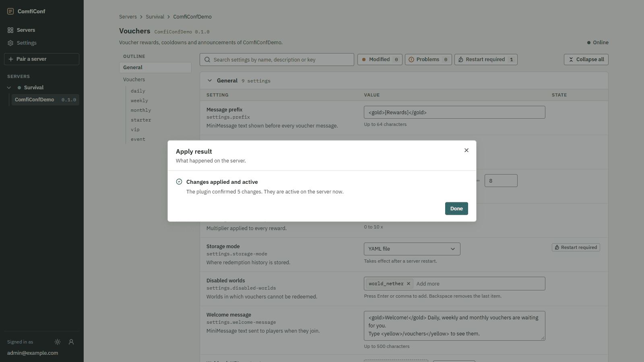Click the Collapse all button
This screenshot has width=644, height=362.
coord(586,60)
